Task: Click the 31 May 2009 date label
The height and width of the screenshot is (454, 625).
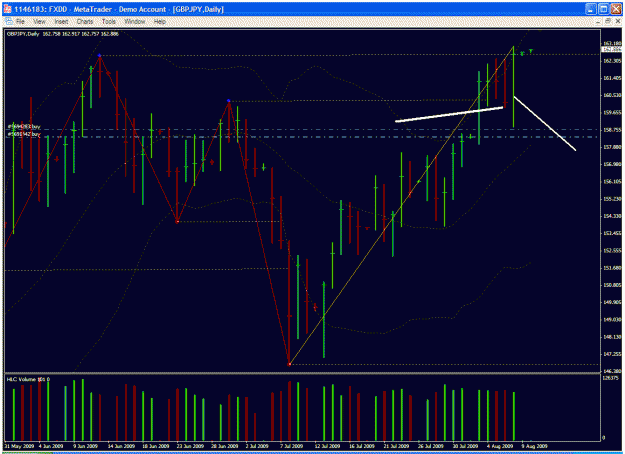Action: point(19,446)
